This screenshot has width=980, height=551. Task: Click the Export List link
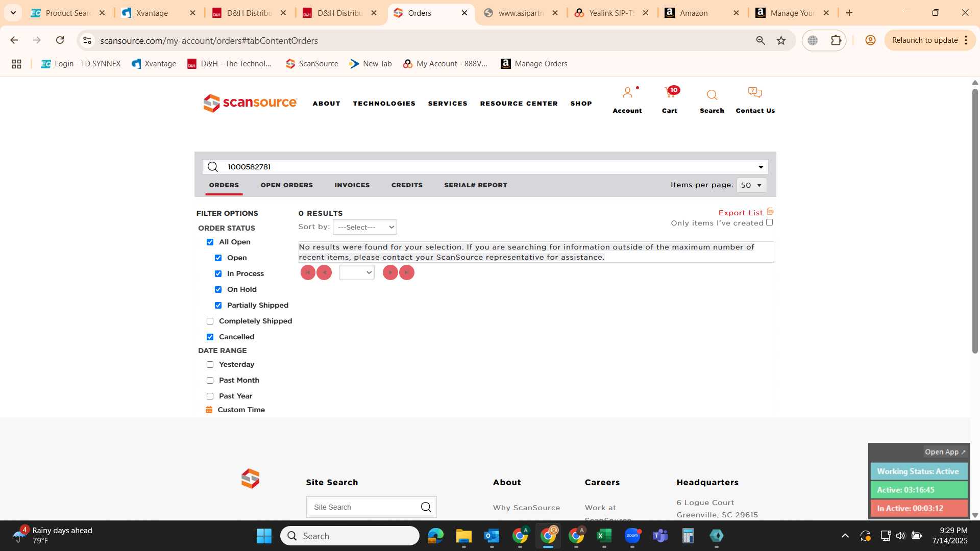pos(741,213)
